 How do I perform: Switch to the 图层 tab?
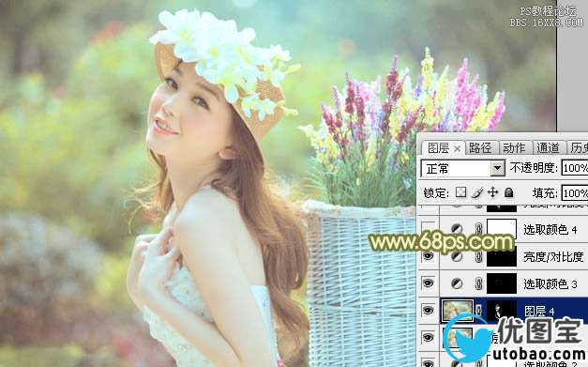tap(438, 148)
